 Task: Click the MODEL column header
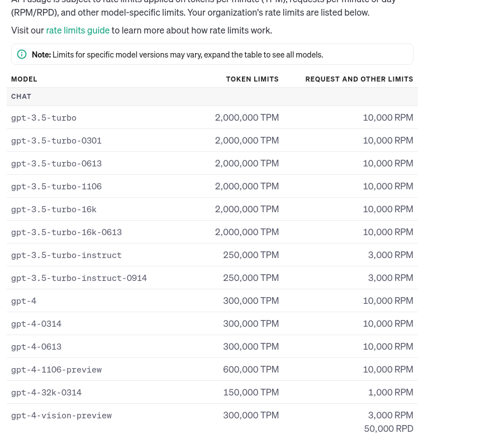click(24, 79)
